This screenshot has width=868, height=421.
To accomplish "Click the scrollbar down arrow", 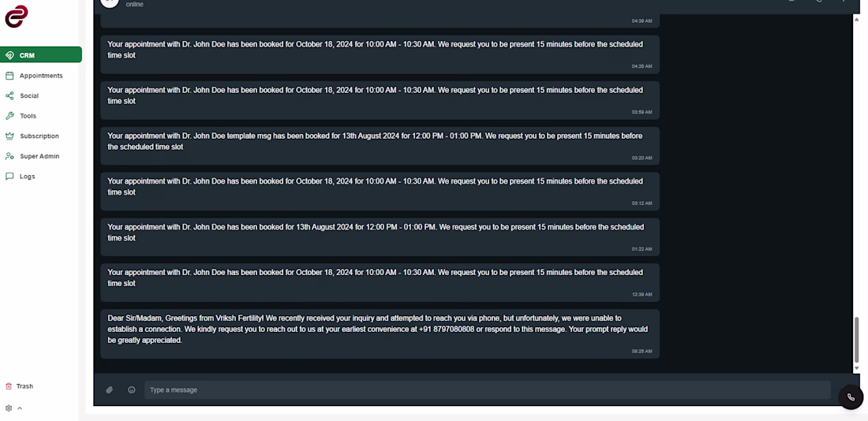I will [856, 368].
